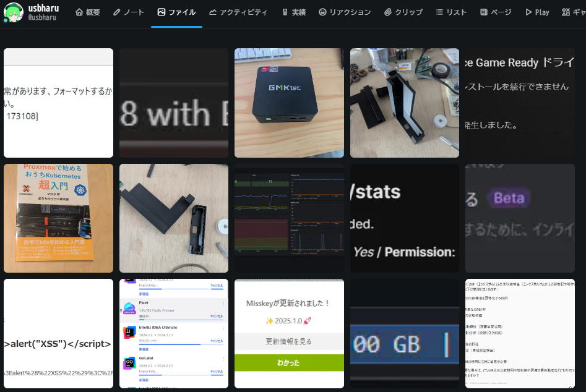Image resolution: width=586 pixels, height=392 pixels.
Task: Open the ページ tab
Action: 496,12
